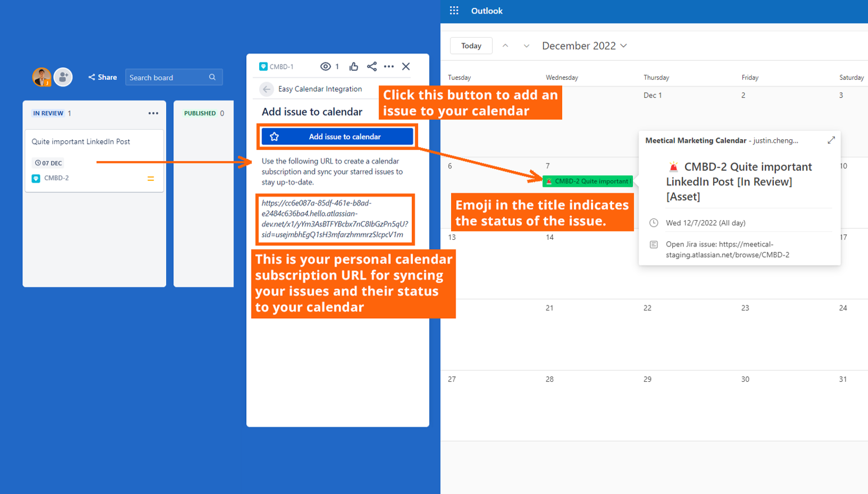The width and height of the screenshot is (868, 494).
Task: Select December 2 in Outlook calendar
Action: pos(743,95)
